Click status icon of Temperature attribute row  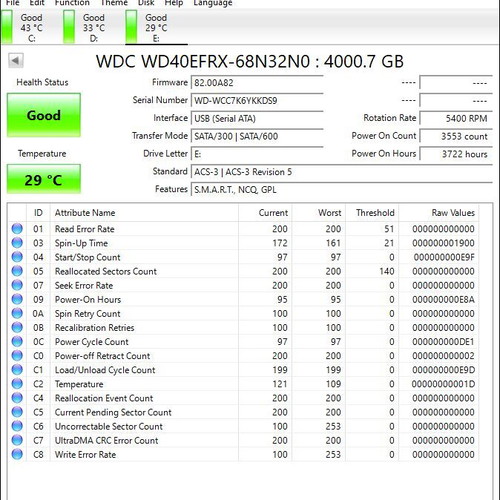pyautogui.click(x=17, y=384)
